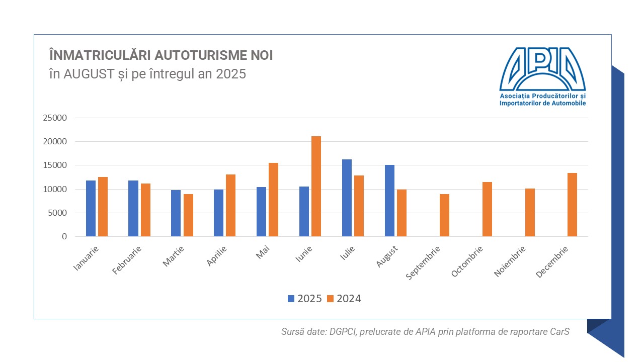Select the blue 2025 bar for Ianuarie
The width and height of the screenshot is (644, 362).
(x=91, y=208)
